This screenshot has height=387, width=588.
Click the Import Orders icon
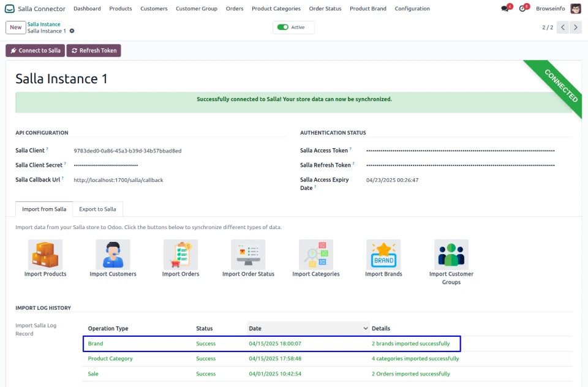point(181,254)
